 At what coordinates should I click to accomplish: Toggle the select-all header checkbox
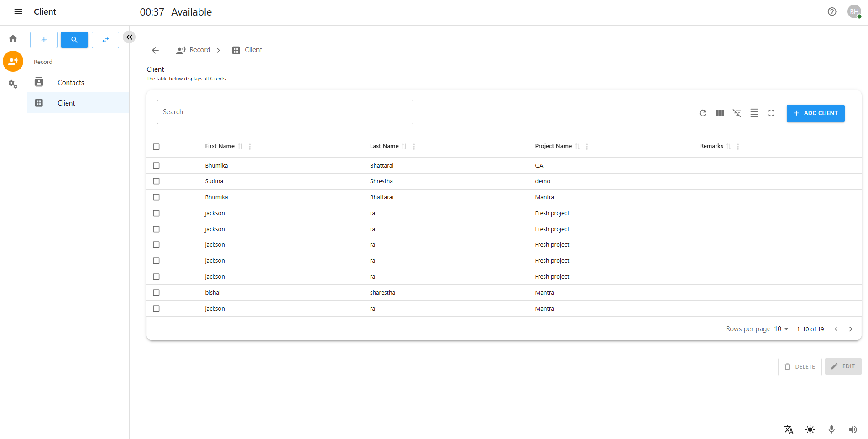[x=156, y=147]
